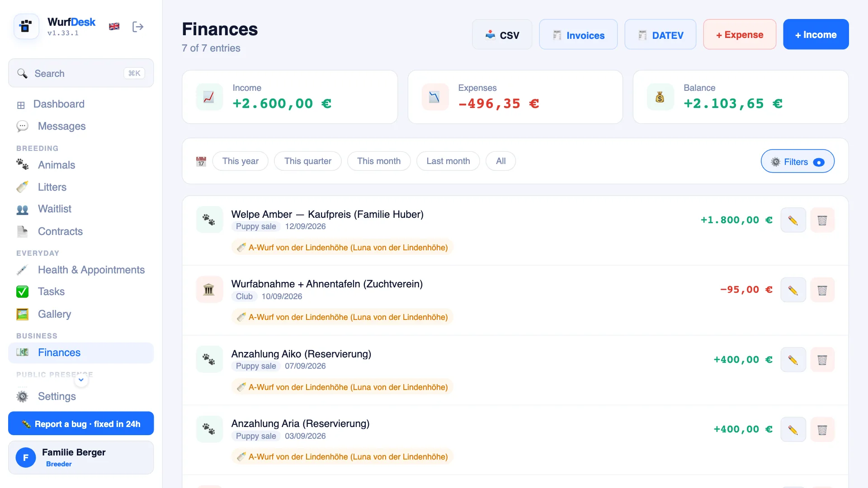The height and width of the screenshot is (488, 868).
Task: Edit the Anzahlung Aria entry
Action: click(793, 430)
